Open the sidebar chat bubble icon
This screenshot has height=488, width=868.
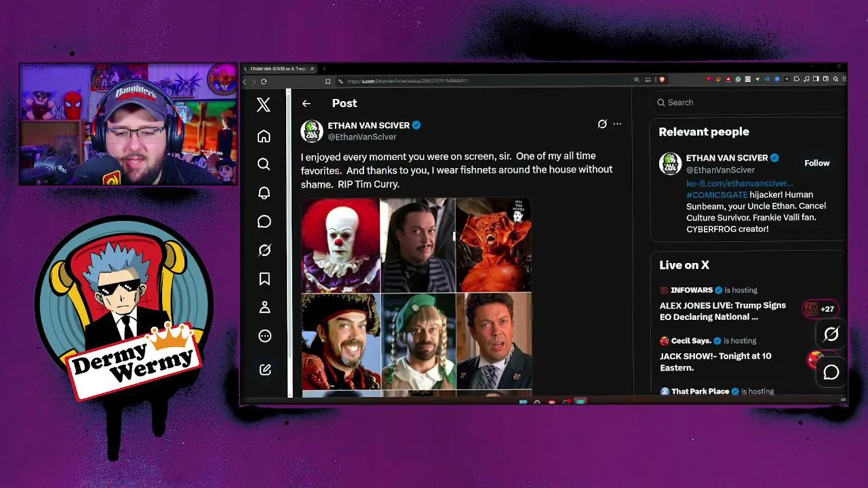264,222
